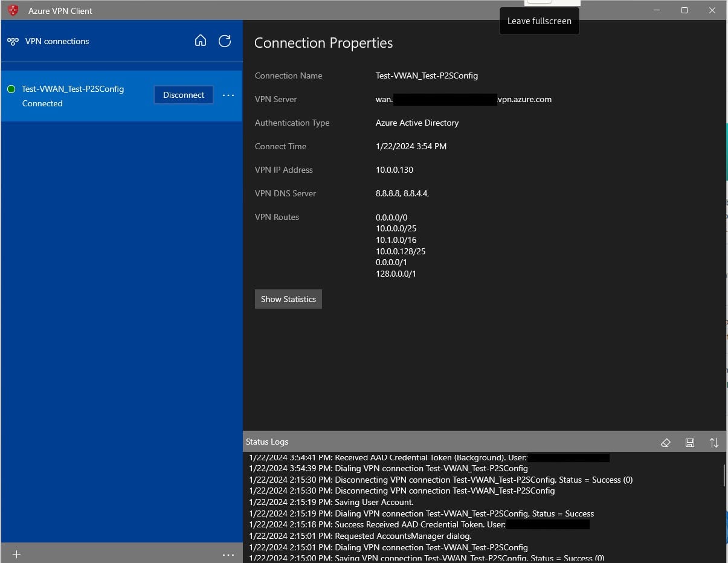
Task: Open the bottom sidebar ellipsis menu
Action: coord(228,555)
